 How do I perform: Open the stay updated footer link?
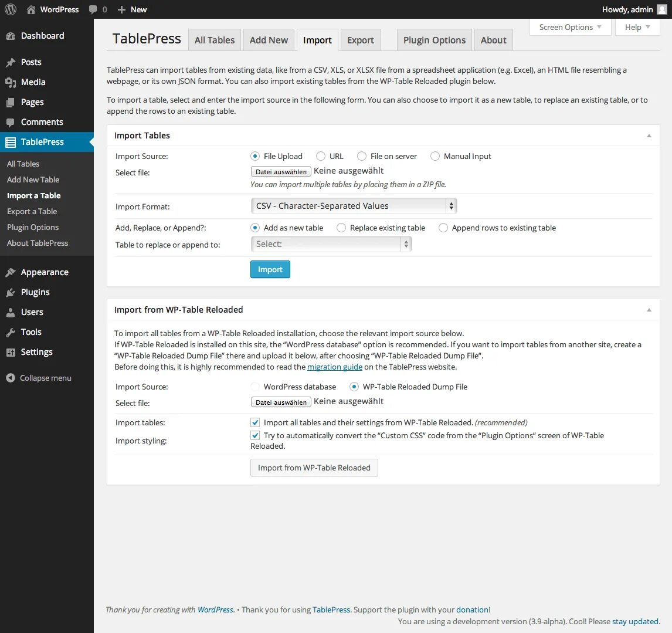tap(635, 621)
